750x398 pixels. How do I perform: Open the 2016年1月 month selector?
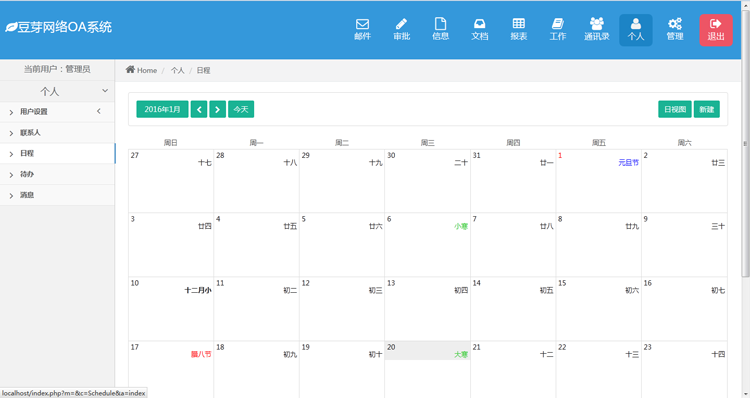click(x=163, y=110)
